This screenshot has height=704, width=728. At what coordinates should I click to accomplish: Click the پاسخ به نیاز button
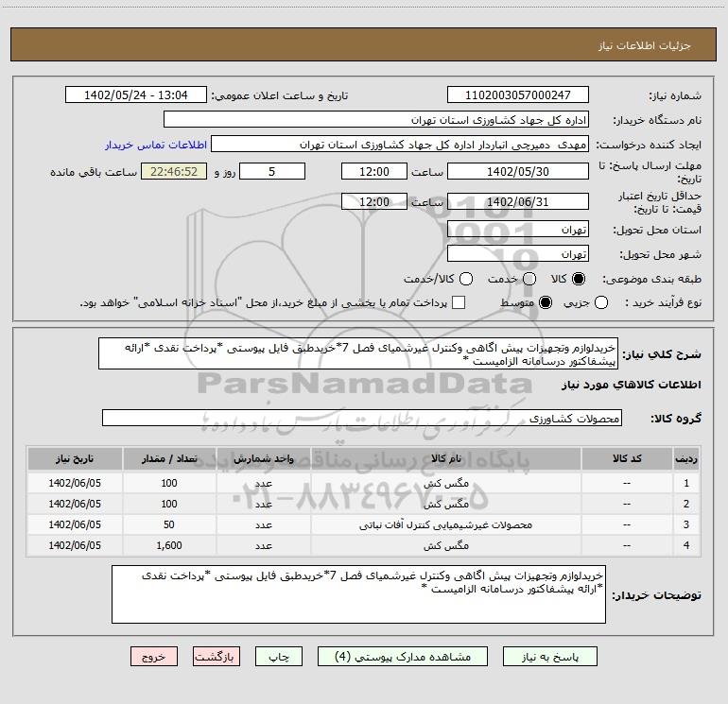click(x=549, y=657)
